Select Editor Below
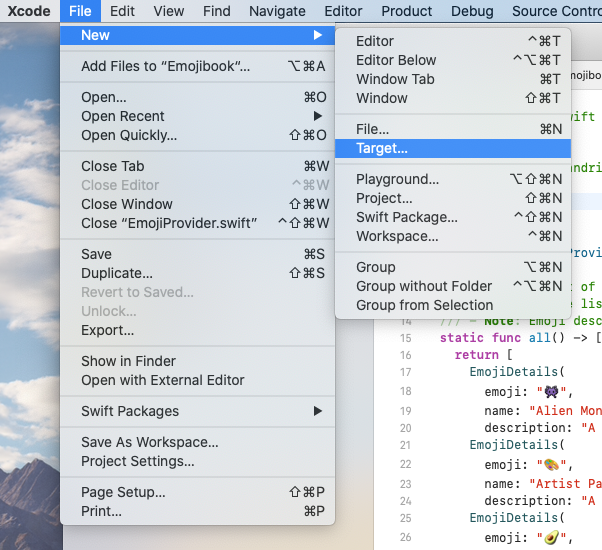 coord(453,60)
